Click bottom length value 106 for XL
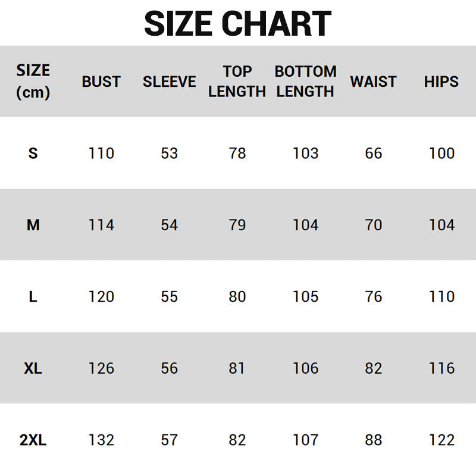This screenshot has height=476, width=476. 305,368
